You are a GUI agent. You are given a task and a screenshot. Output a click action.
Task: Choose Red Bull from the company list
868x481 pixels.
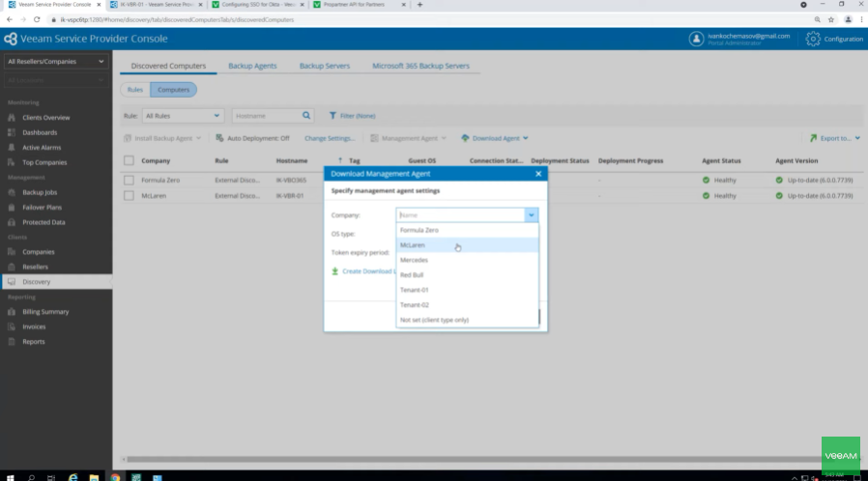[x=467, y=274]
